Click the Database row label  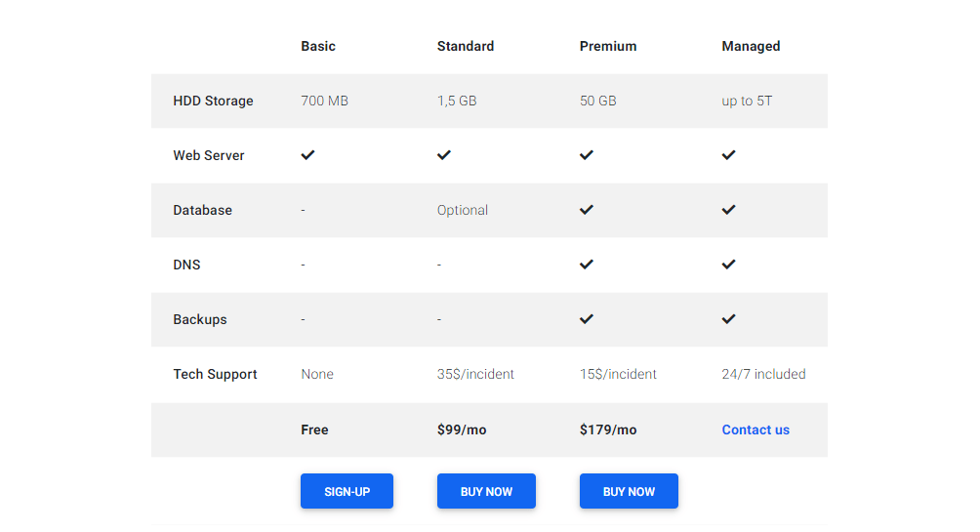[x=202, y=210]
